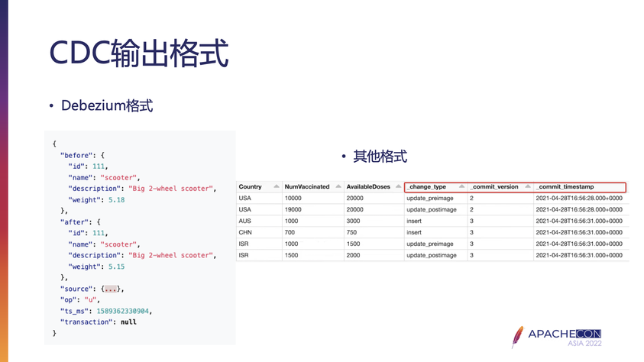Click the AUS row commit timestamp

click(x=579, y=221)
